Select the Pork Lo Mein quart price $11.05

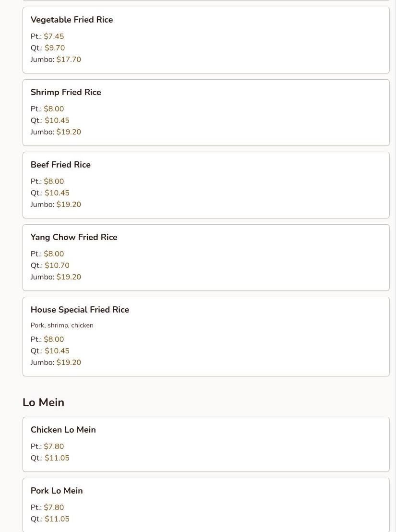[57, 519]
